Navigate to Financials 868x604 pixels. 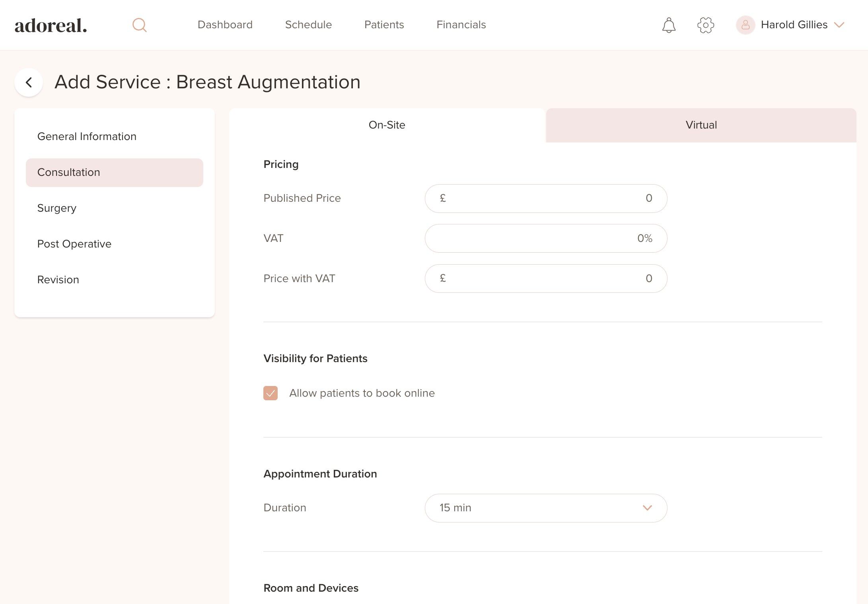pos(461,25)
